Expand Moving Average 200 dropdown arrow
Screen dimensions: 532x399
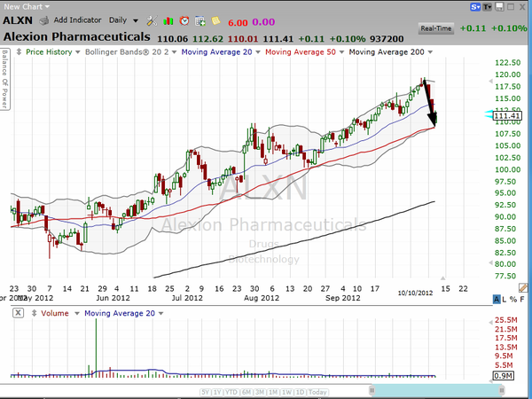430,52
